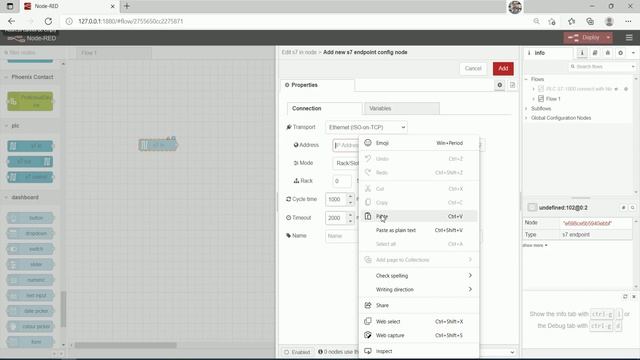Open the Transport dropdown (Ethernet ISO-on-TCP)
This screenshot has width=640, height=360.
[x=366, y=127]
